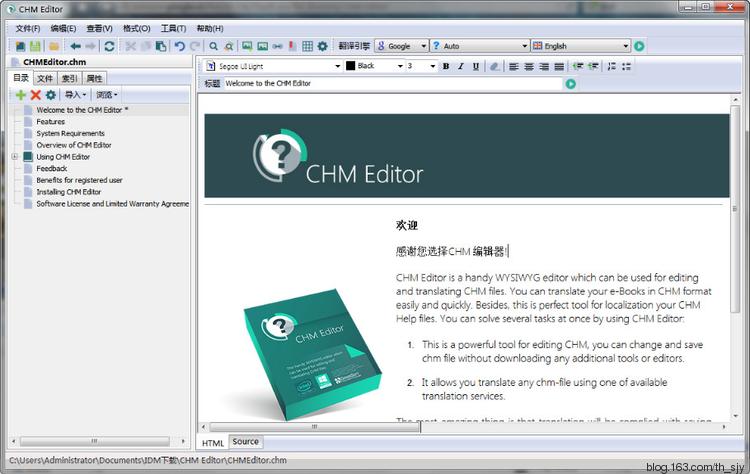This screenshot has width=750, height=474.
Task: Toggle italic formatting
Action: [x=461, y=66]
